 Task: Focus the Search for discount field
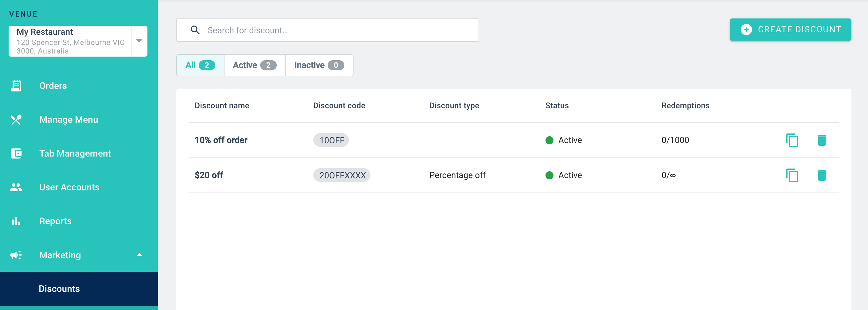(337, 30)
